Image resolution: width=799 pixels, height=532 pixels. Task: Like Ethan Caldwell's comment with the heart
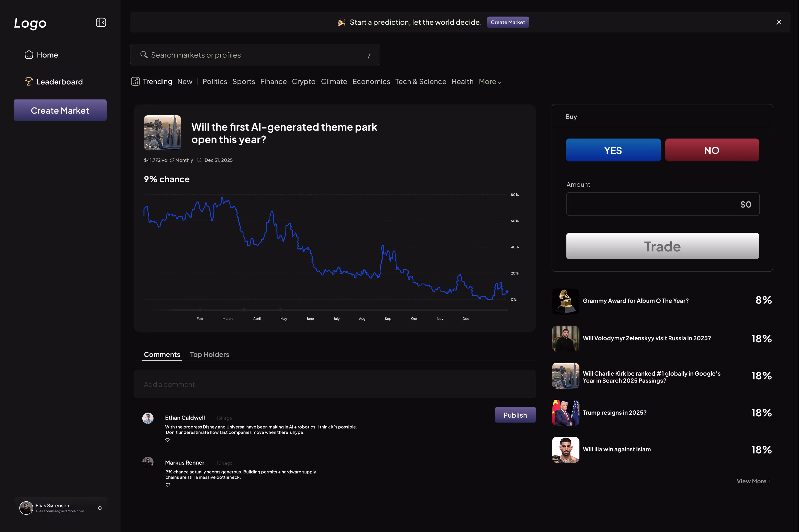point(167,440)
